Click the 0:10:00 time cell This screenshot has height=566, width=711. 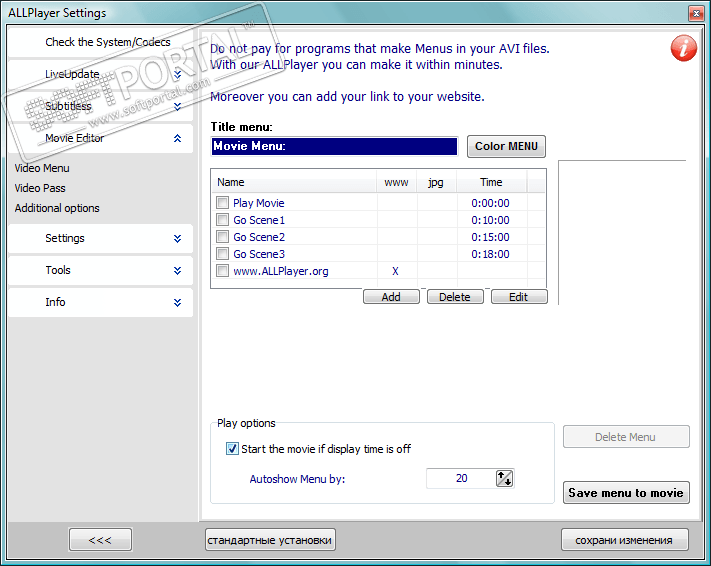pyautogui.click(x=490, y=220)
